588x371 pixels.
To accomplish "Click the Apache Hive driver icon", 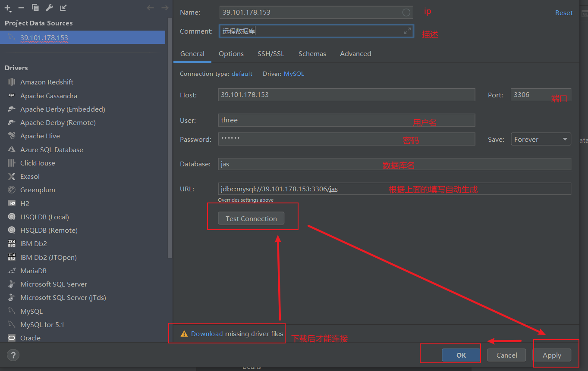I will 12,136.
